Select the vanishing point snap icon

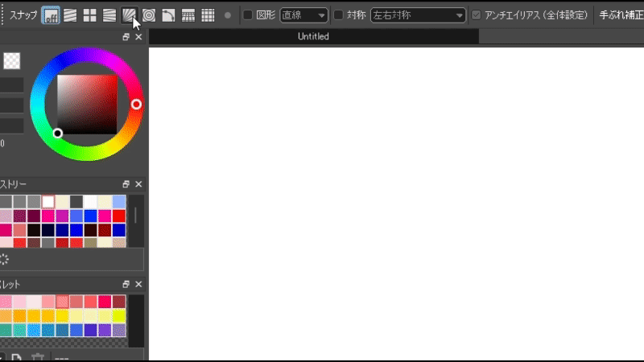(109, 15)
